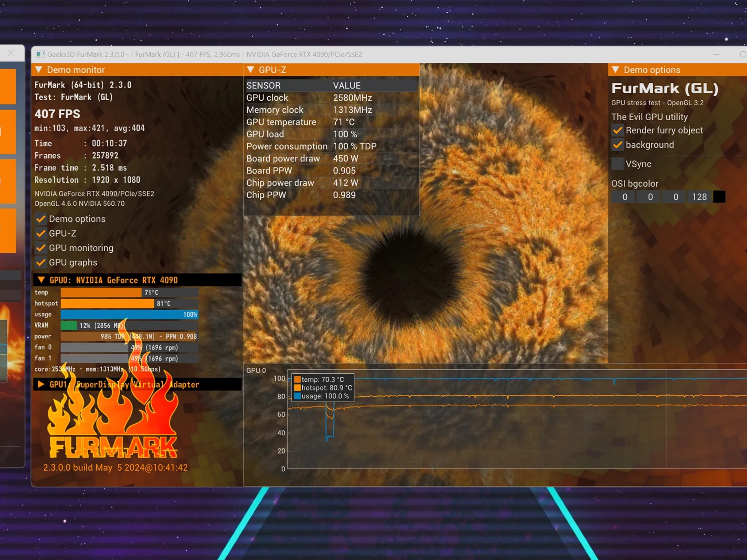Collapse the GPU-Z panel header

pyautogui.click(x=251, y=70)
